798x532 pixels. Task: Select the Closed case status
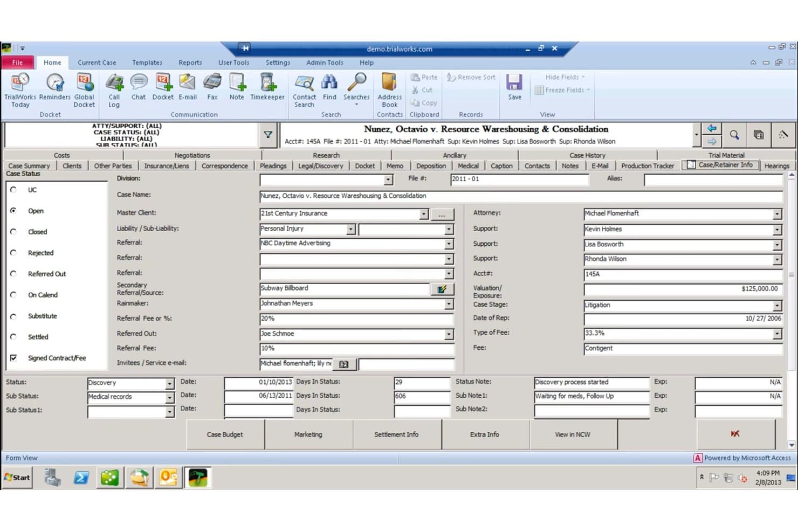[x=13, y=232]
